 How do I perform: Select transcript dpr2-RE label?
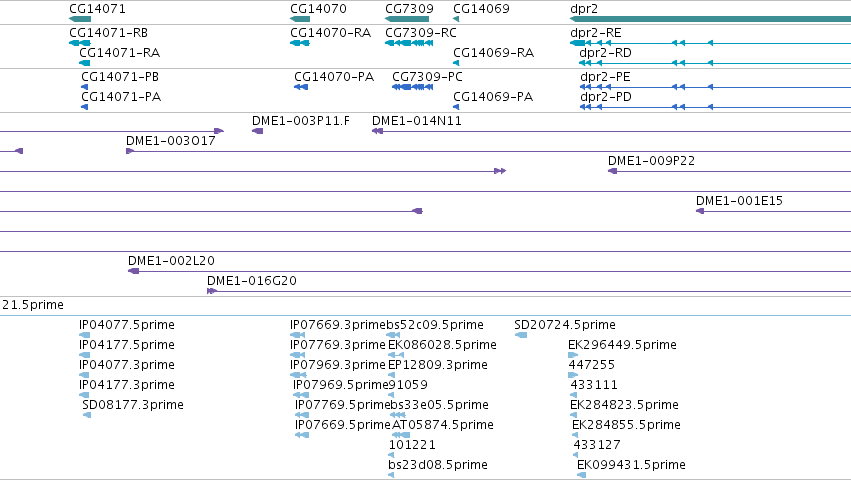596,33
